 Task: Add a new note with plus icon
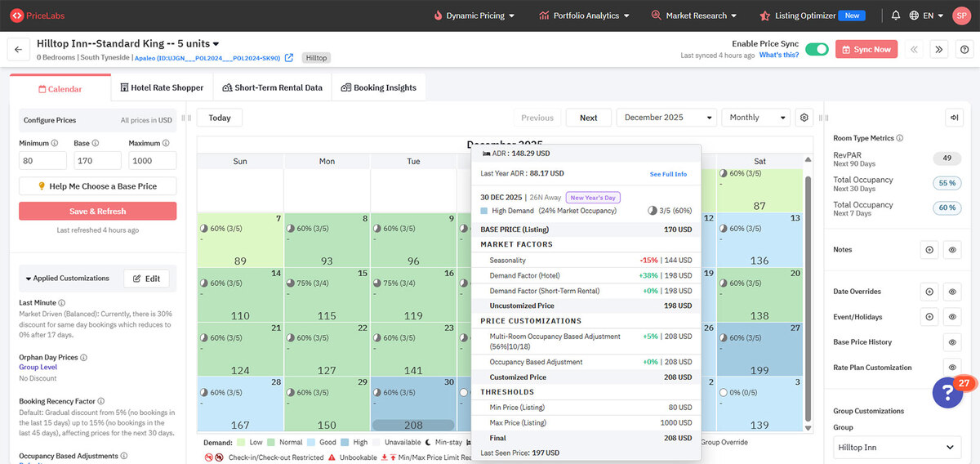pos(929,250)
